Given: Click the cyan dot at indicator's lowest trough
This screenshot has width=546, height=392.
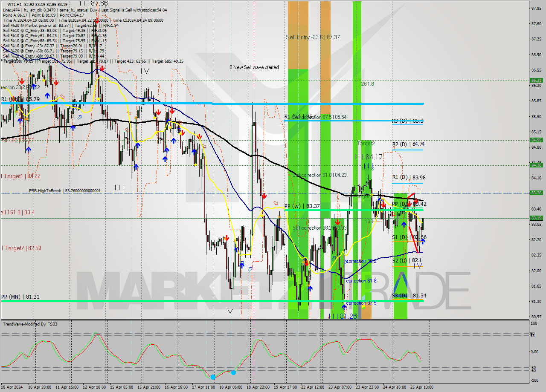Looking at the screenshot, I should click(213, 377).
